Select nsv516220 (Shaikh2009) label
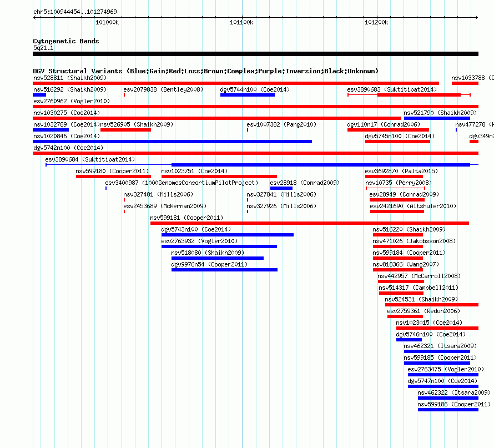 click(409, 229)
